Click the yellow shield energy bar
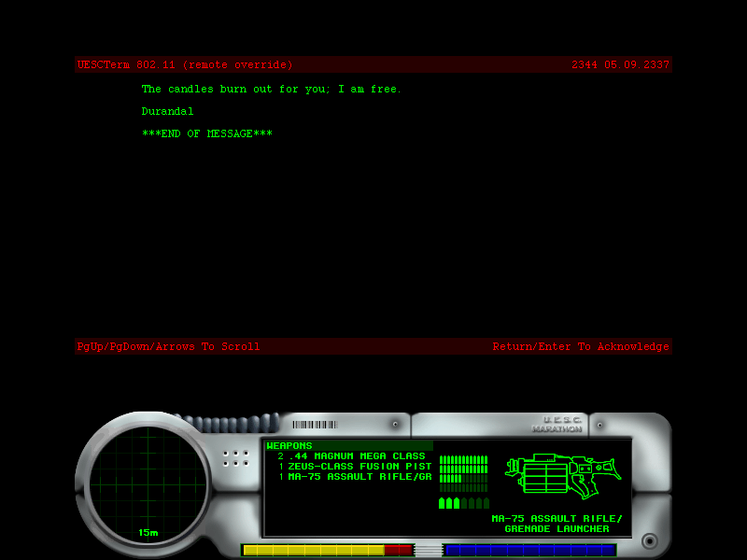Screen dimensions: 747x560 pyautogui.click(x=313, y=550)
